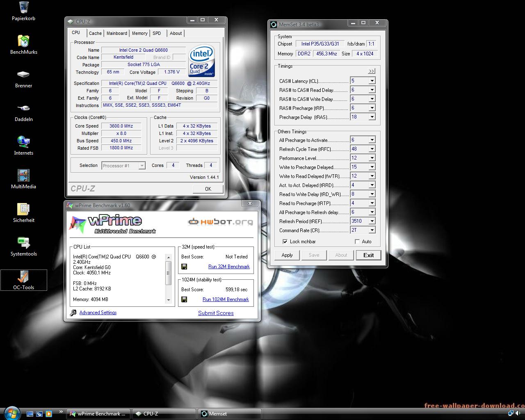The width and height of the screenshot is (525, 420).
Task: Open the Submit Scores link
Action: coord(216,313)
